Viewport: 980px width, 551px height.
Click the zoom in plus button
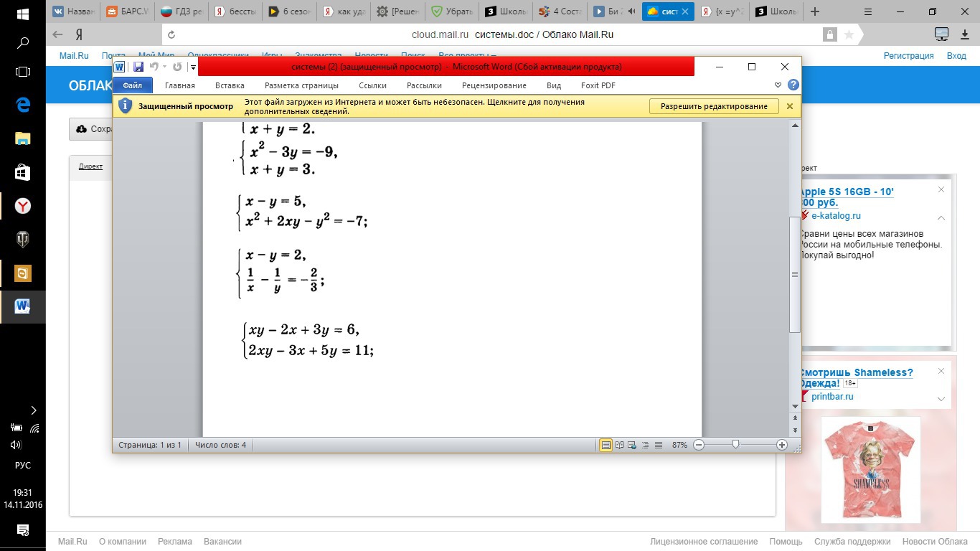click(x=782, y=445)
